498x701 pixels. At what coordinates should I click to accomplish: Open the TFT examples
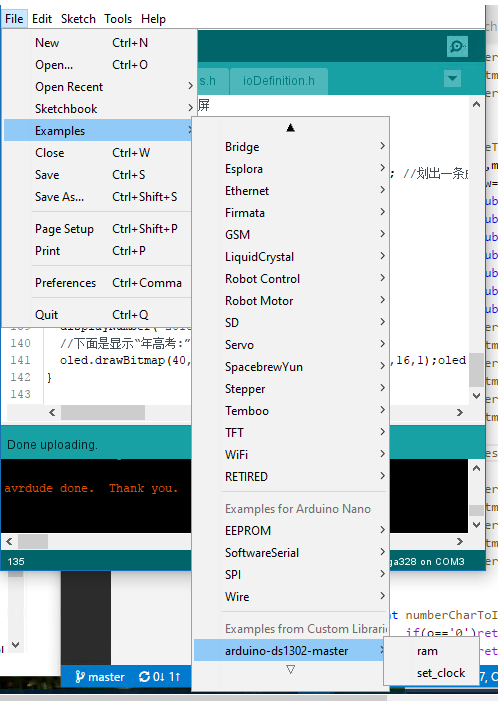point(291,433)
